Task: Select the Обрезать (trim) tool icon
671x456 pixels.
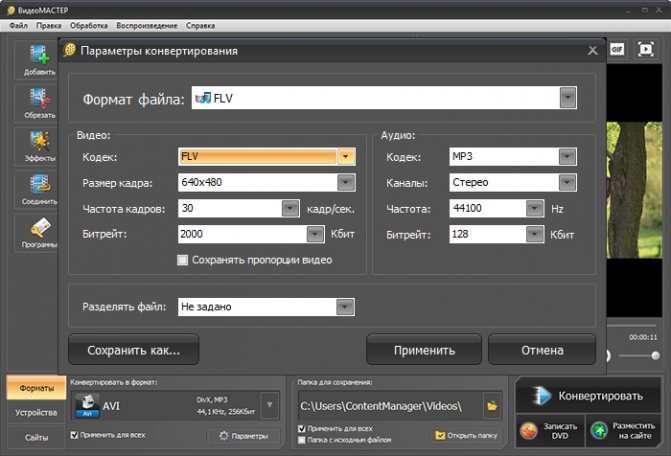Action: click(39, 98)
